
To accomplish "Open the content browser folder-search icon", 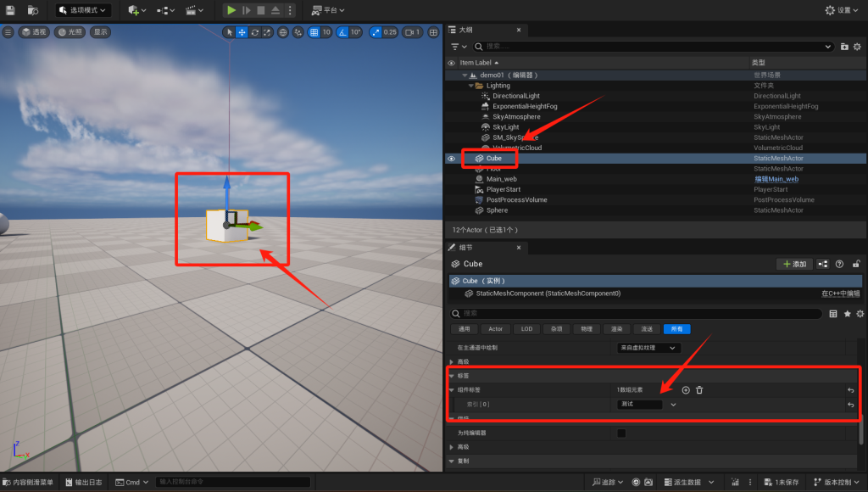I will (x=32, y=10).
